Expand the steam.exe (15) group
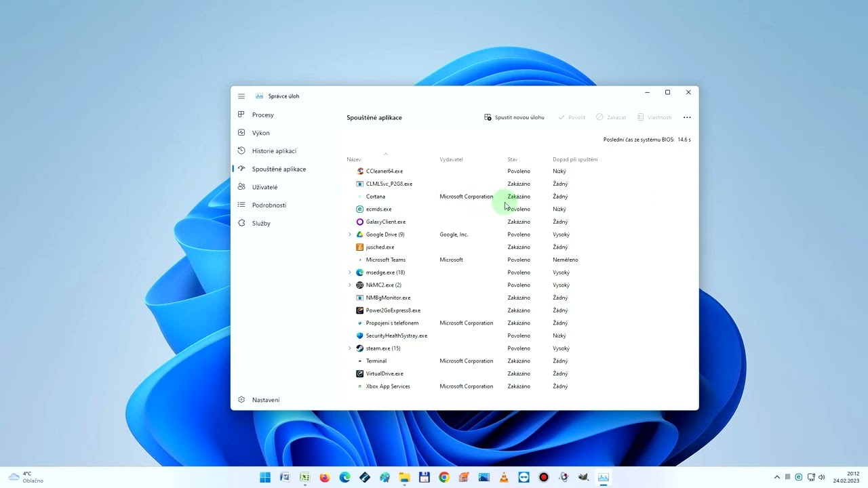This screenshot has height=488, width=868. click(350, 348)
